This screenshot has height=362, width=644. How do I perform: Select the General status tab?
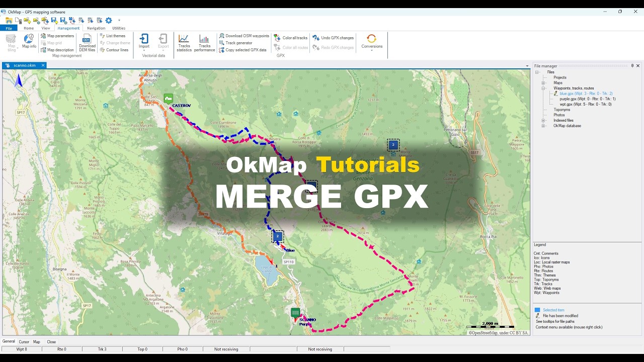[9, 341]
